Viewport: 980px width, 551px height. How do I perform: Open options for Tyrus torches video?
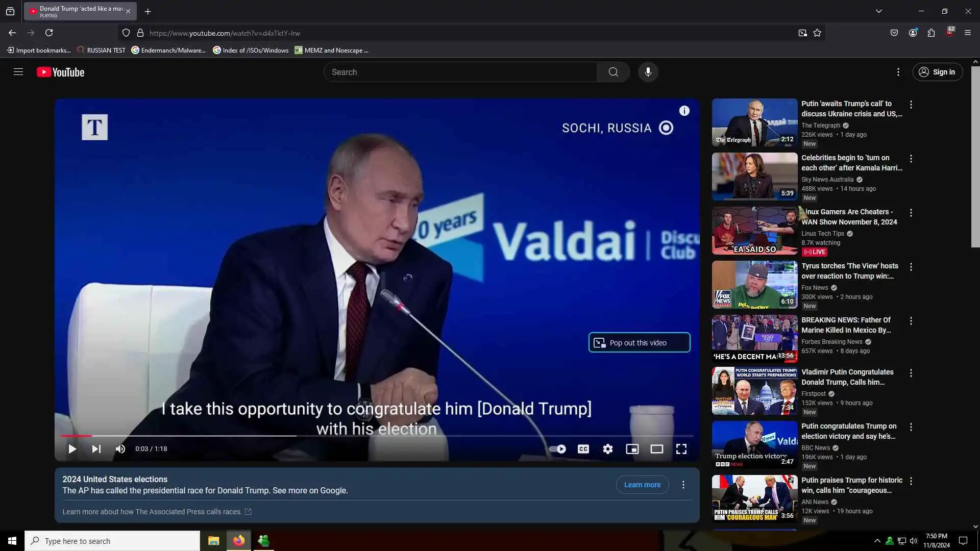point(911,267)
